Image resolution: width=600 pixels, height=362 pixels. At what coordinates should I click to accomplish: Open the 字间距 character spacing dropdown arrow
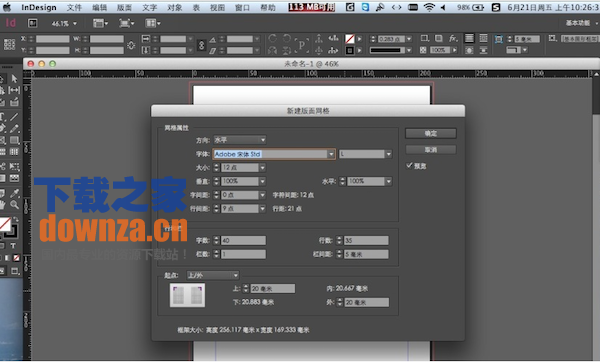point(262,195)
